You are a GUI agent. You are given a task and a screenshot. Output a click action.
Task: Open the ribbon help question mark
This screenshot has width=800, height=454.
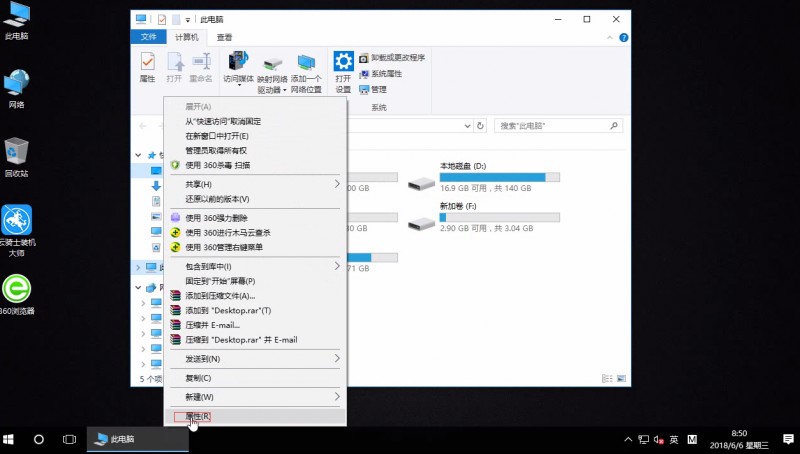click(x=623, y=38)
